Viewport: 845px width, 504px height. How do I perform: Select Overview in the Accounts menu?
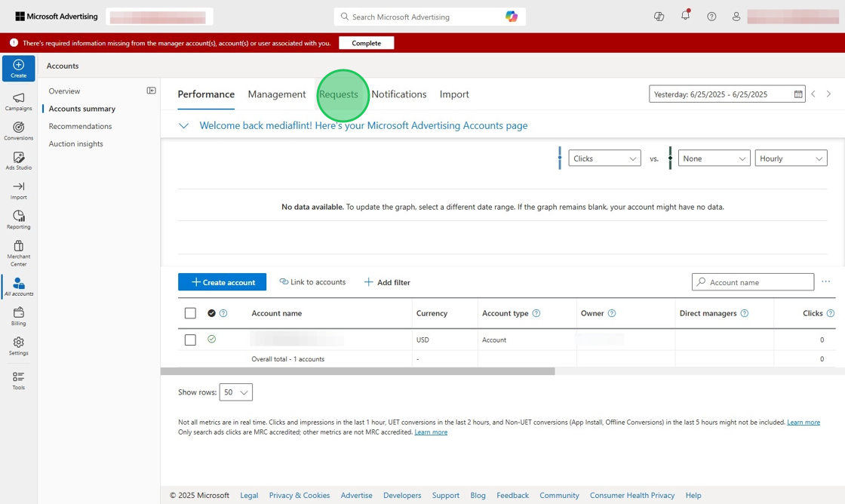point(64,91)
